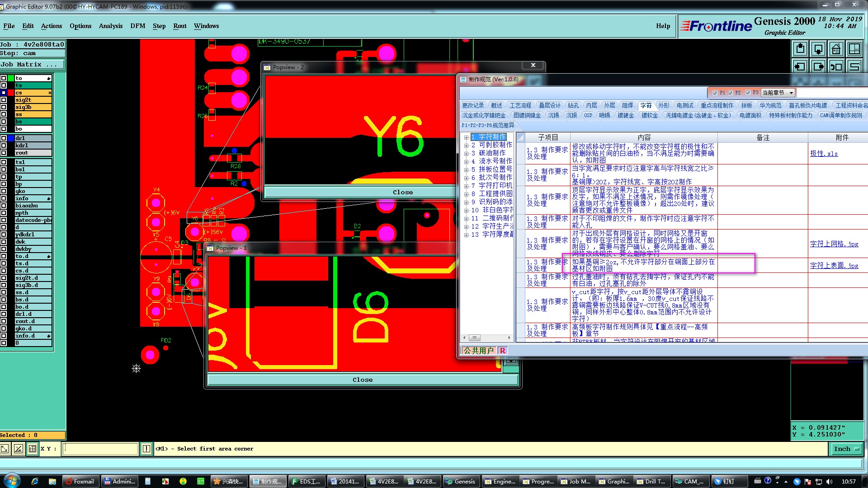This screenshot has height=488, width=868.
Task: Switch to the 阻焊 tab
Action: (627, 105)
